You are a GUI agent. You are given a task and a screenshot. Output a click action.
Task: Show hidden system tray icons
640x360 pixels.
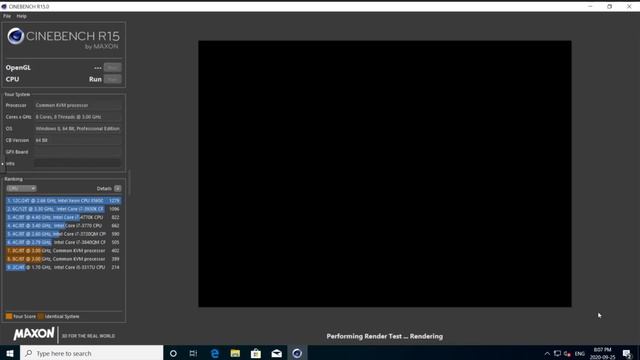pyautogui.click(x=547, y=353)
